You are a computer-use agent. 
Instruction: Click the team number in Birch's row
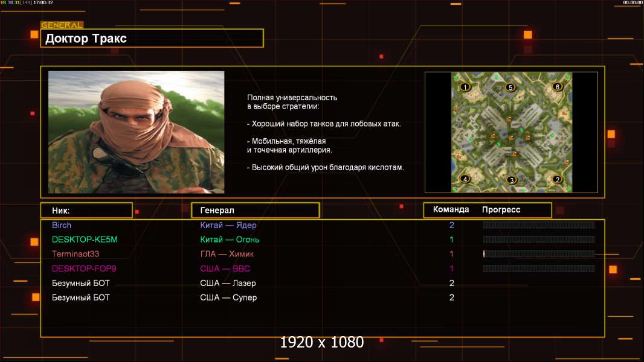click(x=452, y=225)
